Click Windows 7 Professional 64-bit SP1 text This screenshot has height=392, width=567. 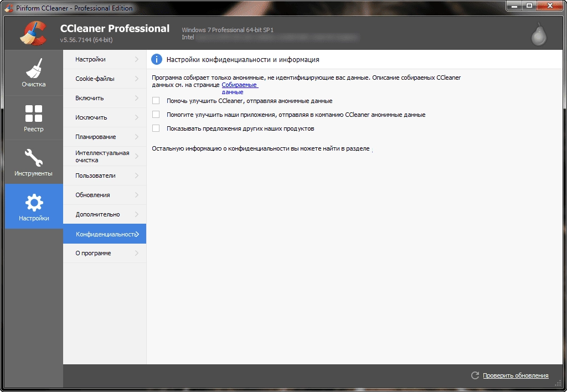(228, 30)
